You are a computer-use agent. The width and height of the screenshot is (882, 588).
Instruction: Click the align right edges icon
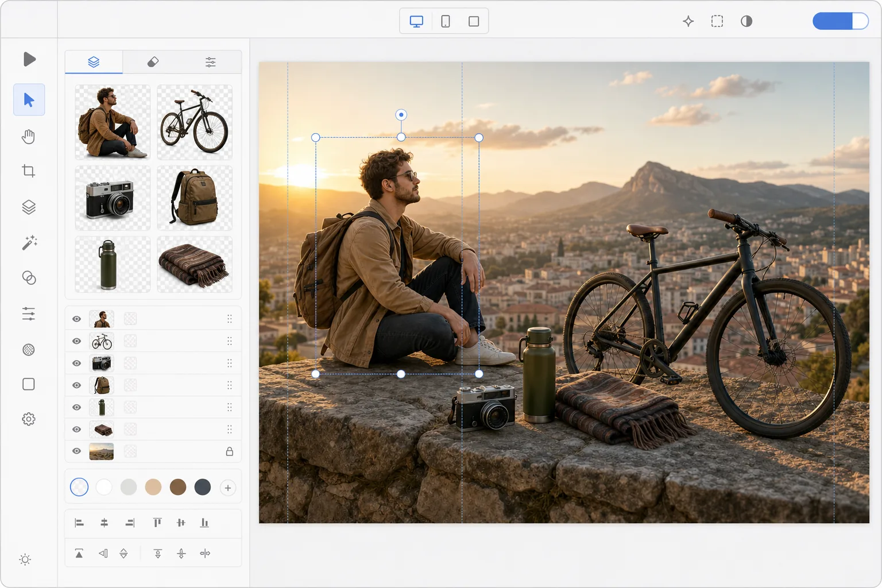pyautogui.click(x=130, y=523)
